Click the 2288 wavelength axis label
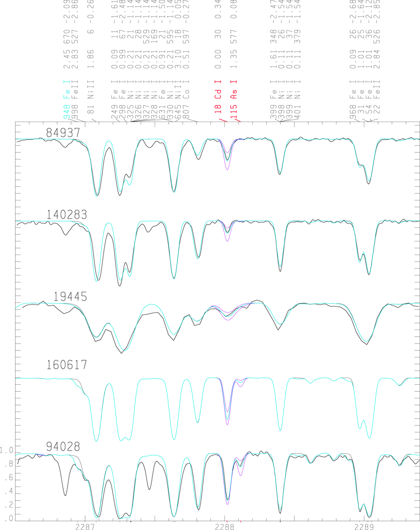This screenshot has height=530, width=420. click(226, 526)
